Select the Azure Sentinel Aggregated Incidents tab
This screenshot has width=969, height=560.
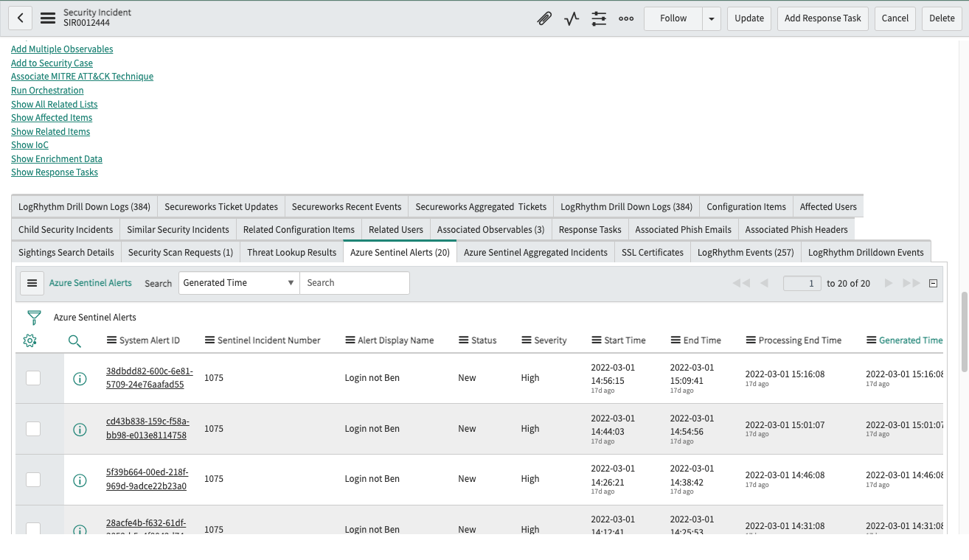(536, 252)
